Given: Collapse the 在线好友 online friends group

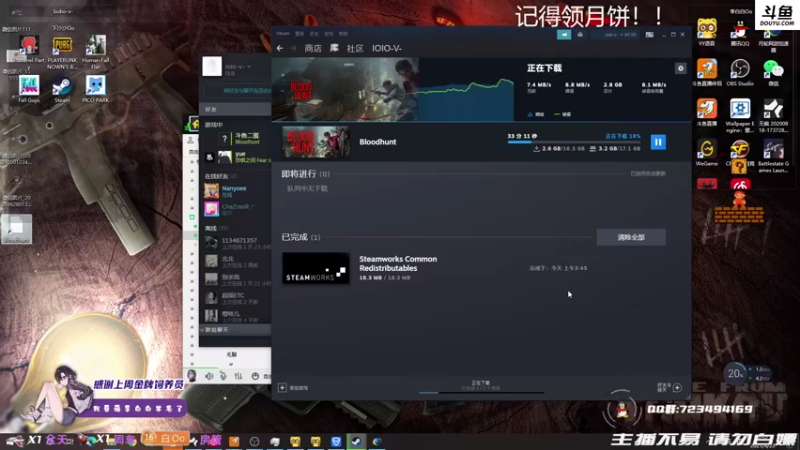Looking at the screenshot, I should 220,176.
